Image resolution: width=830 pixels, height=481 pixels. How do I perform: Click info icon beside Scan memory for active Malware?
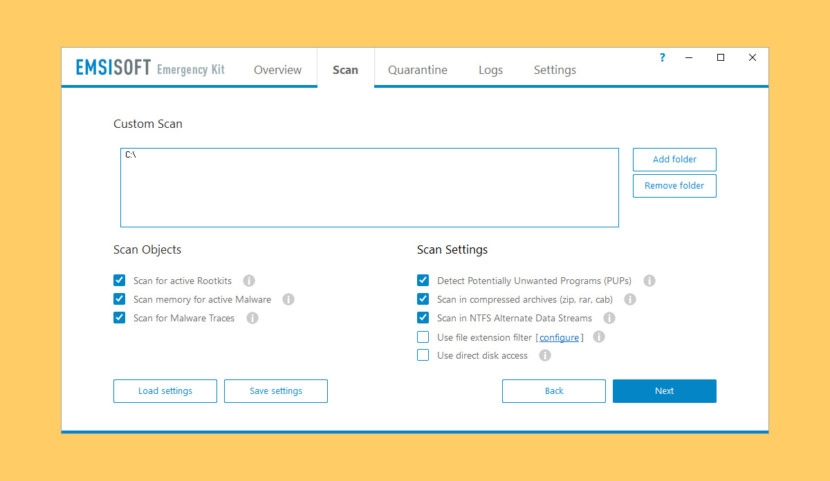click(x=288, y=299)
